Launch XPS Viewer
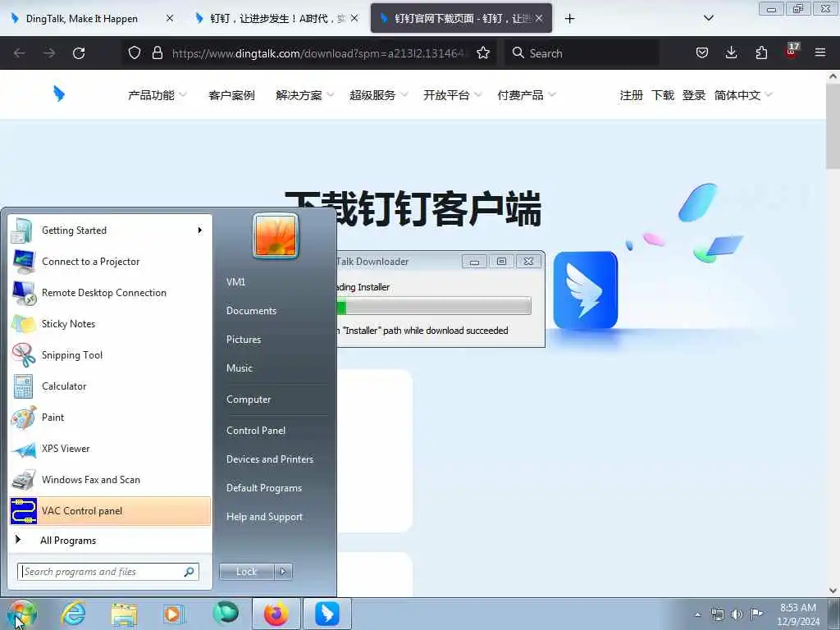 click(110, 449)
